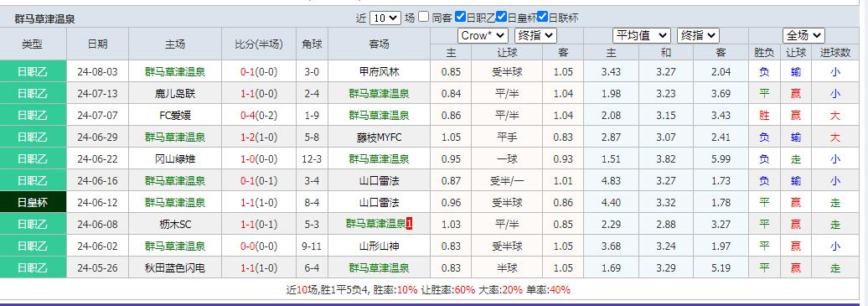The image size is (868, 306).
Task: Open 山口雷法 in the 日皇杯 24-06-12 row
Action: tap(380, 202)
